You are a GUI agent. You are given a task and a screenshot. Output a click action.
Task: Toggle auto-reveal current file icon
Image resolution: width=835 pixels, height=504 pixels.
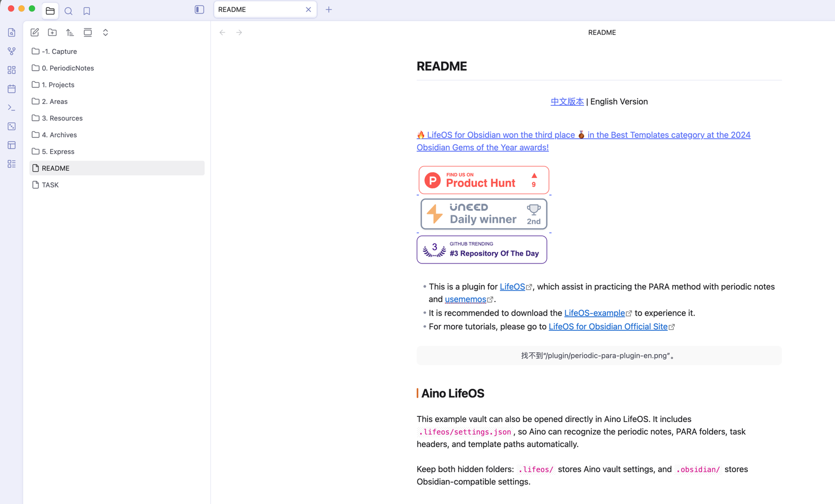tap(88, 32)
